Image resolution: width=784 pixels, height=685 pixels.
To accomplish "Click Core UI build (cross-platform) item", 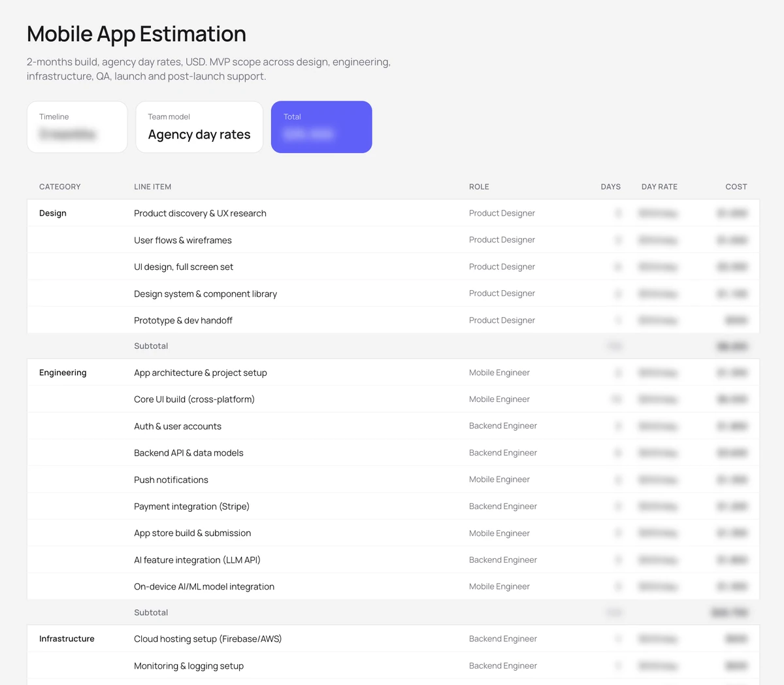I will tap(194, 399).
